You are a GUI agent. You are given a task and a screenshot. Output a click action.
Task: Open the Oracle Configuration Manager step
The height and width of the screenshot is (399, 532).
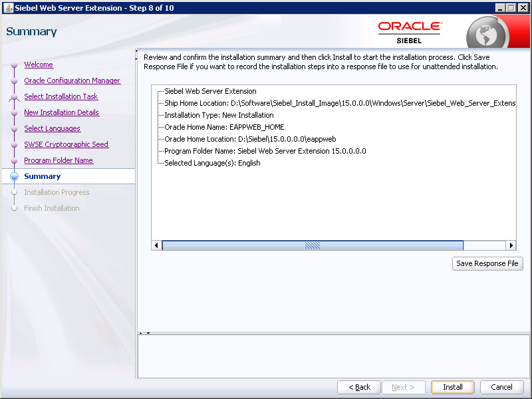[x=72, y=80]
